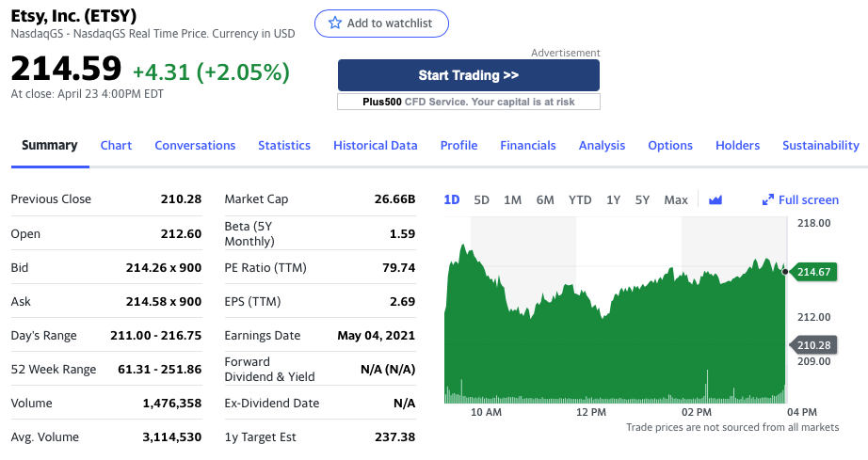
Task: Open the Financials tab
Action: (528, 146)
